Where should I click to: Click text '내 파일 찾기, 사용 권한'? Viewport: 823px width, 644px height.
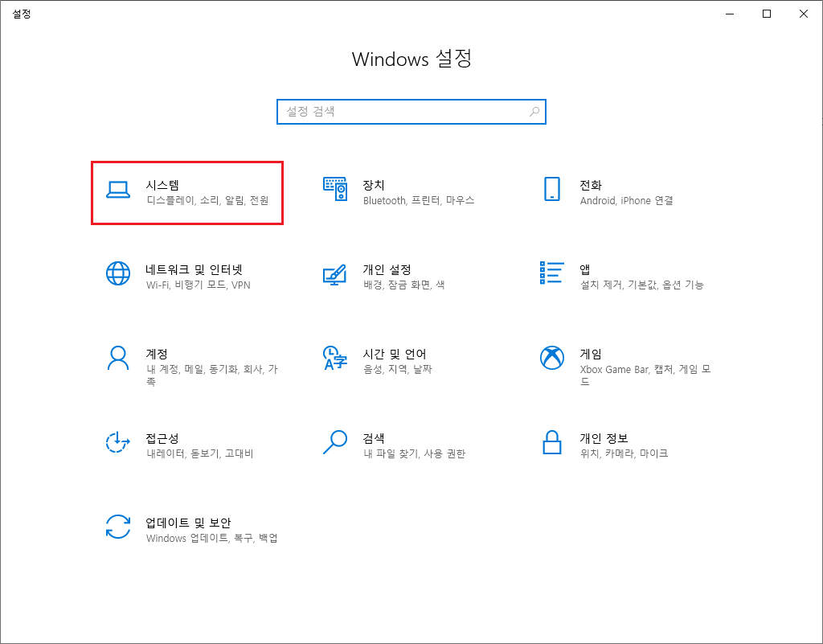pos(414,454)
